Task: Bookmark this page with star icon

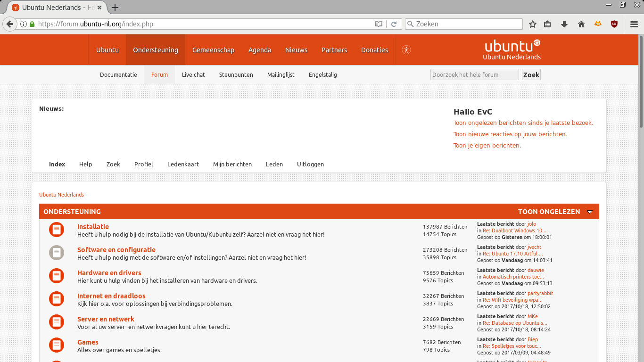Action: 533,24
